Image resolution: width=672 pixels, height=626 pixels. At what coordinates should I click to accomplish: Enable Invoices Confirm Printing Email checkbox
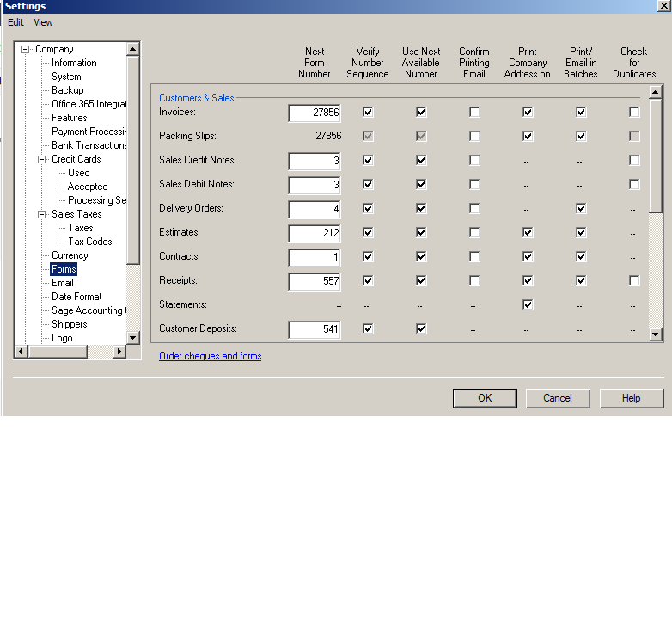click(474, 113)
